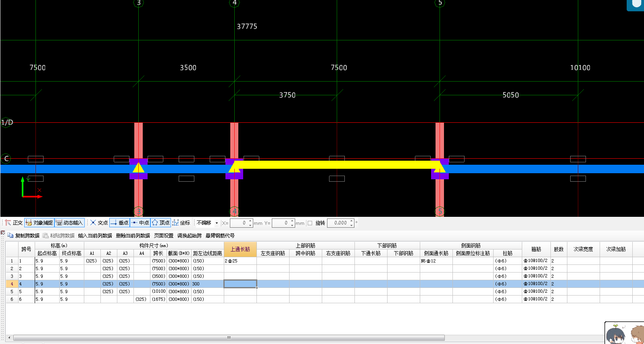Toggle 对象捕捉 object snap
This screenshot has width=644, height=344.
click(x=40, y=223)
